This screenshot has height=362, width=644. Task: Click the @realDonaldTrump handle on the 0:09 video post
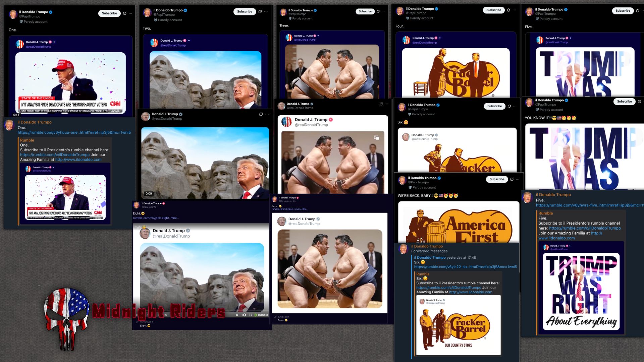[x=167, y=119]
